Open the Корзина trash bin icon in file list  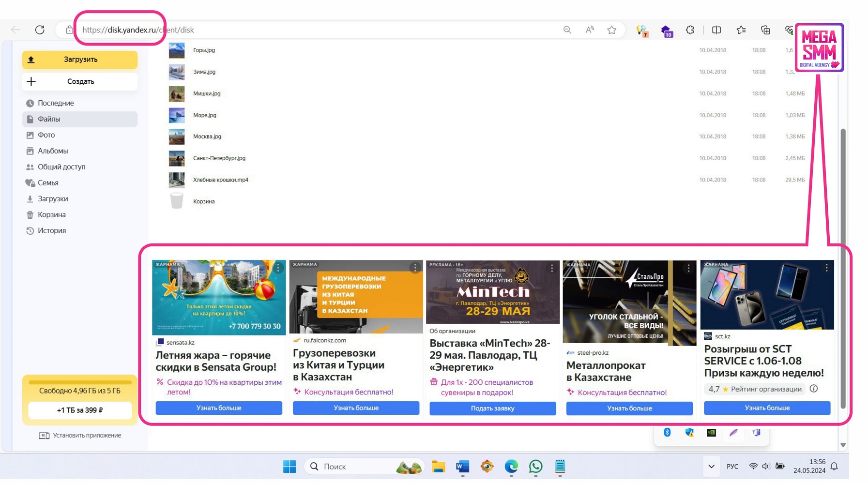[177, 201]
